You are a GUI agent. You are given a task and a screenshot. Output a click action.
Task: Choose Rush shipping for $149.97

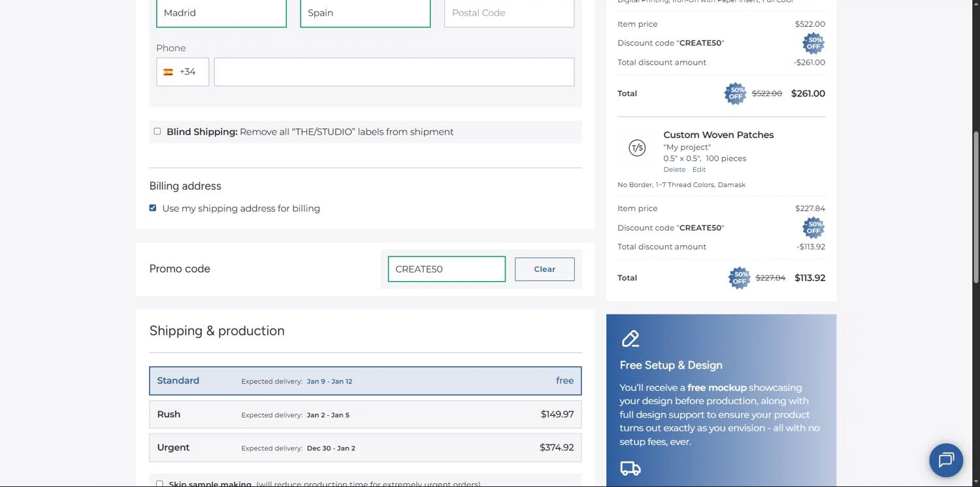(365, 414)
